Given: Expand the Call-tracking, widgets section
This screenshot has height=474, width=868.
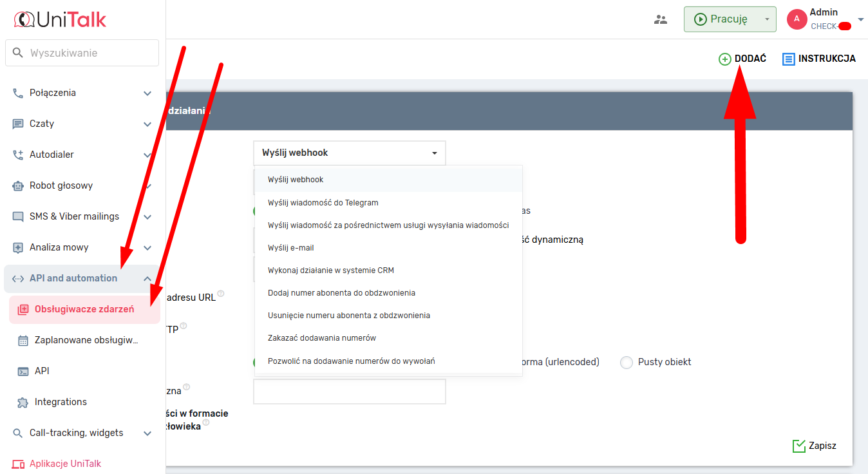Looking at the screenshot, I should click(147, 433).
